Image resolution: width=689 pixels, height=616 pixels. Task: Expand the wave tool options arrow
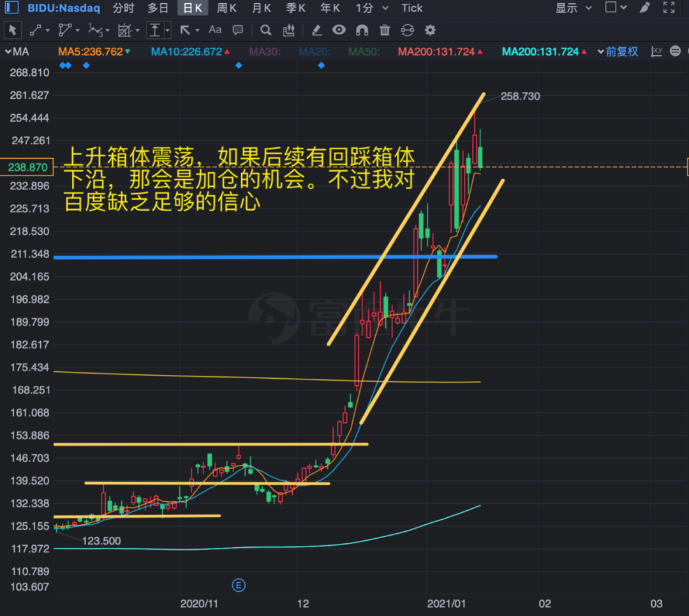pyautogui.click(x=108, y=31)
